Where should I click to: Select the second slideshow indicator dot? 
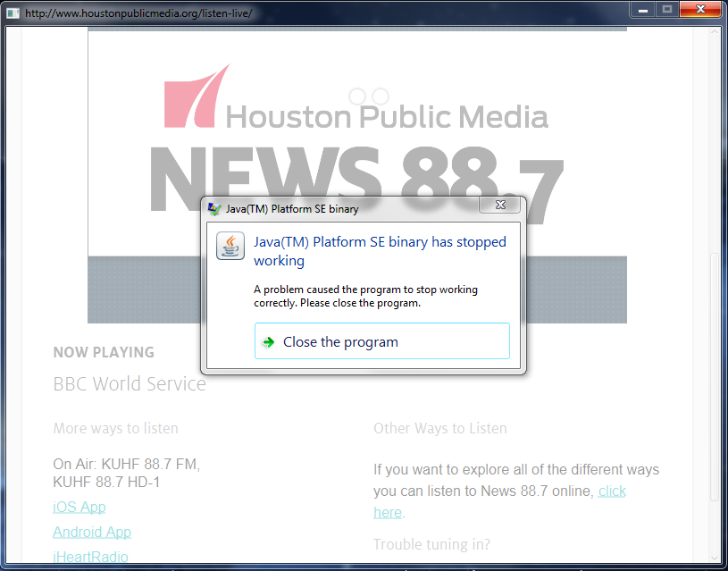tap(381, 96)
